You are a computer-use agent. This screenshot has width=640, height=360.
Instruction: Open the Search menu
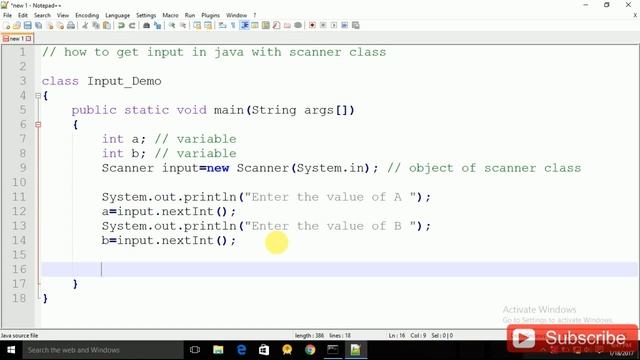coord(42,15)
